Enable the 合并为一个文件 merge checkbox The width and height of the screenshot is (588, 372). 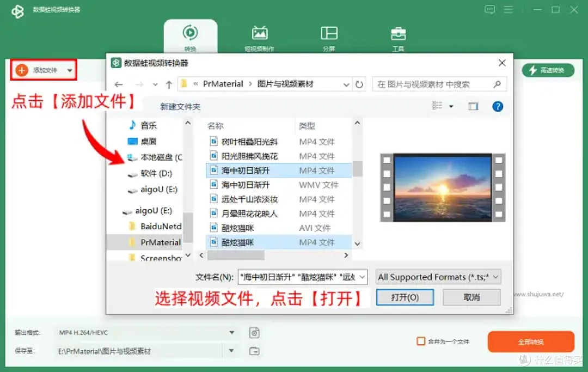[x=421, y=341]
